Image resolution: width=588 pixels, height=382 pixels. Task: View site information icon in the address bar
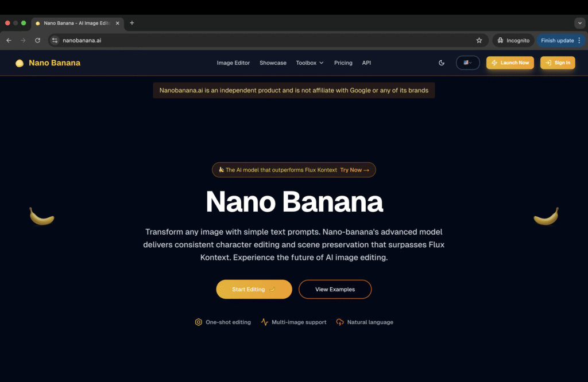tap(55, 41)
